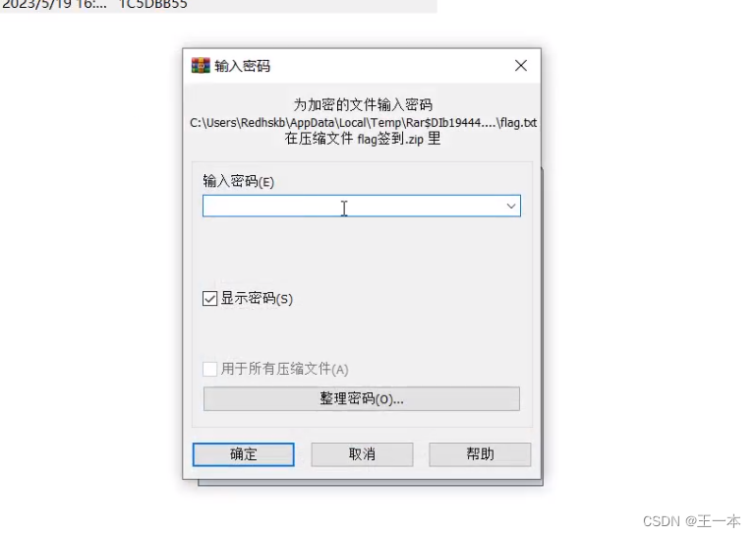Image resolution: width=756 pixels, height=537 pixels.
Task: Close the 输入密码 dialog with the X
Action: point(521,66)
